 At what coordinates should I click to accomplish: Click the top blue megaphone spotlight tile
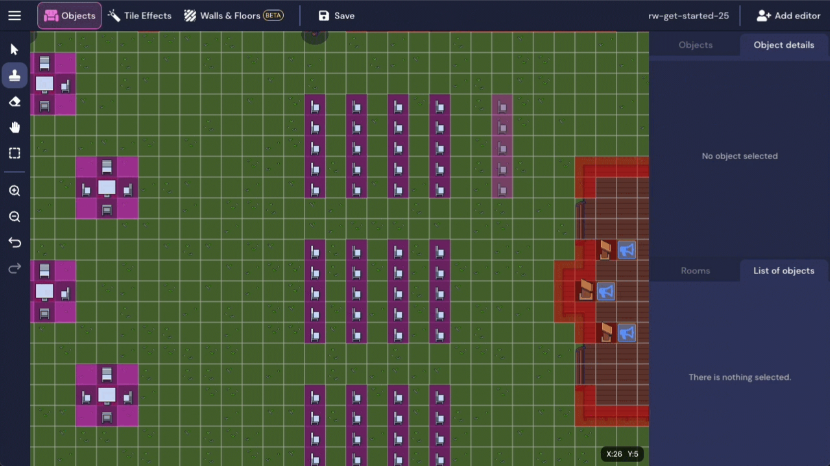tap(627, 250)
